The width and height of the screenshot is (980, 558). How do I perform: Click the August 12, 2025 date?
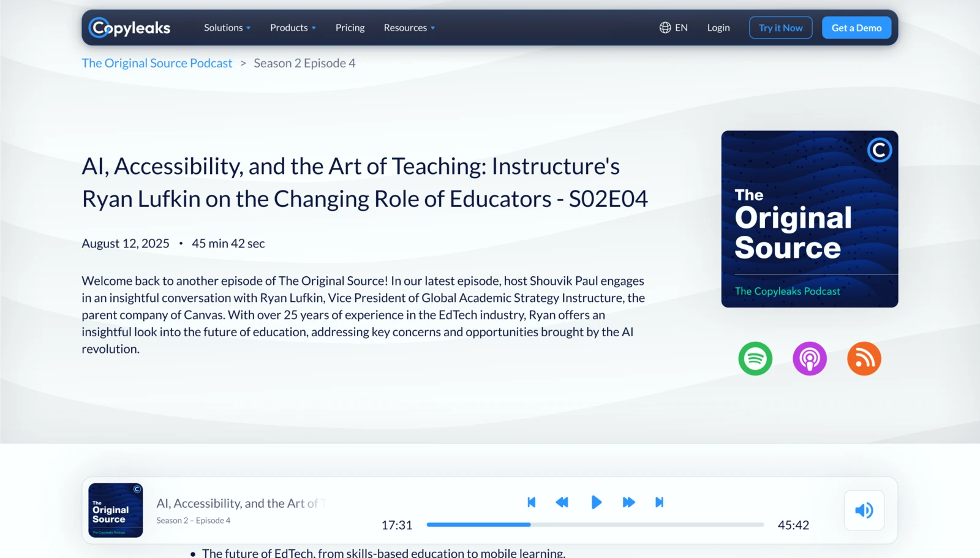126,243
